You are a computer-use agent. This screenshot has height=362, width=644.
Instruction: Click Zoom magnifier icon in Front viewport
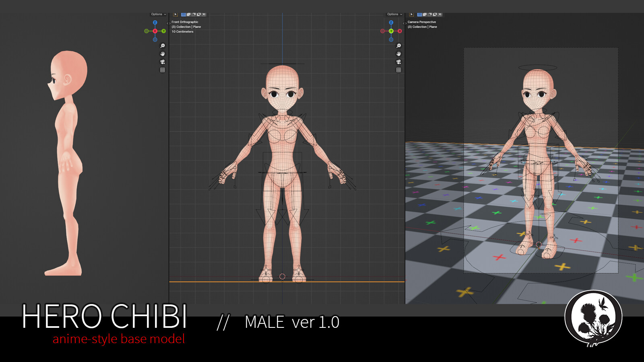[163, 46]
